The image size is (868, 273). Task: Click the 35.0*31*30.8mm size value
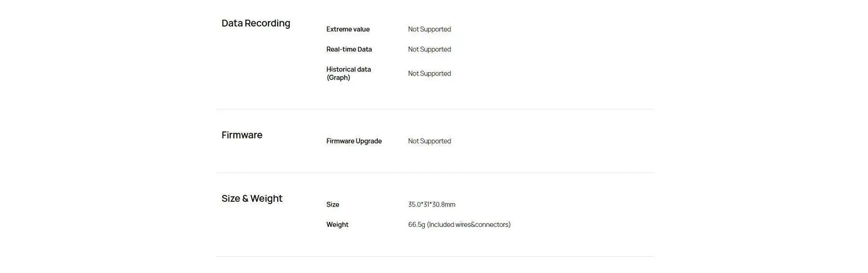pyautogui.click(x=431, y=205)
